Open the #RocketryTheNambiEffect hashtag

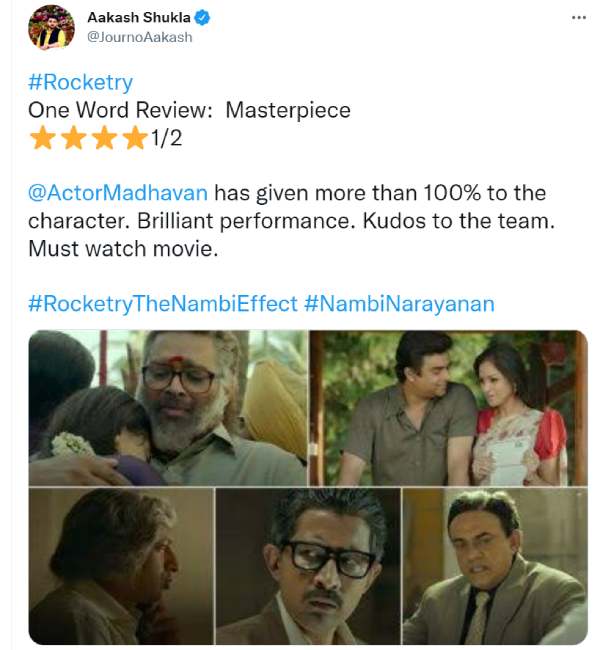[x=163, y=304]
